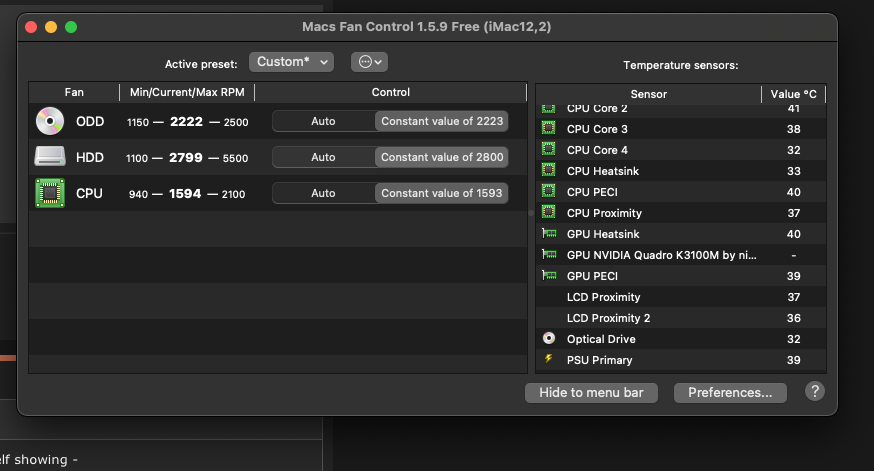Screen dimensions: 874x471
Task: Click the CPU PECI sensor chip icon
Action: point(548,191)
